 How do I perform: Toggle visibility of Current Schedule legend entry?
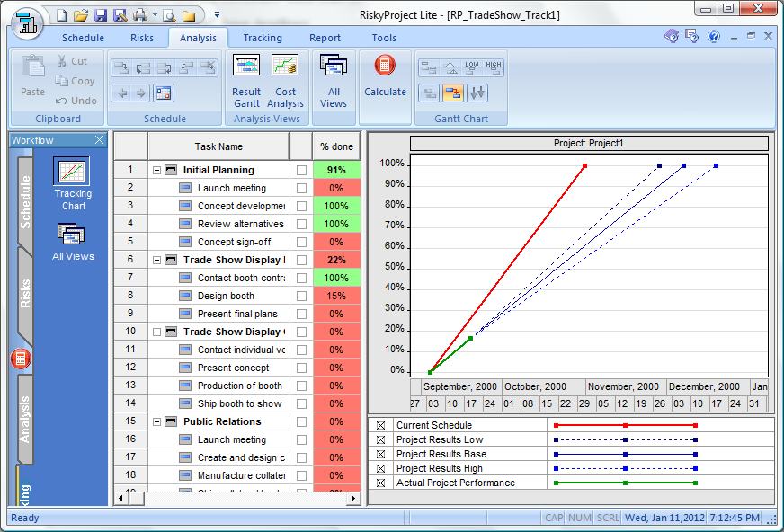(382, 425)
